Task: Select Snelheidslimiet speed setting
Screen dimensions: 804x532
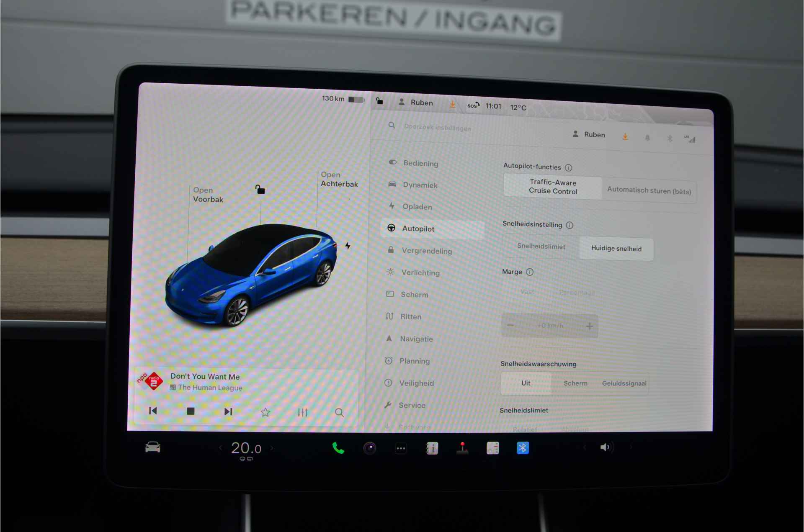Action: coord(541,246)
